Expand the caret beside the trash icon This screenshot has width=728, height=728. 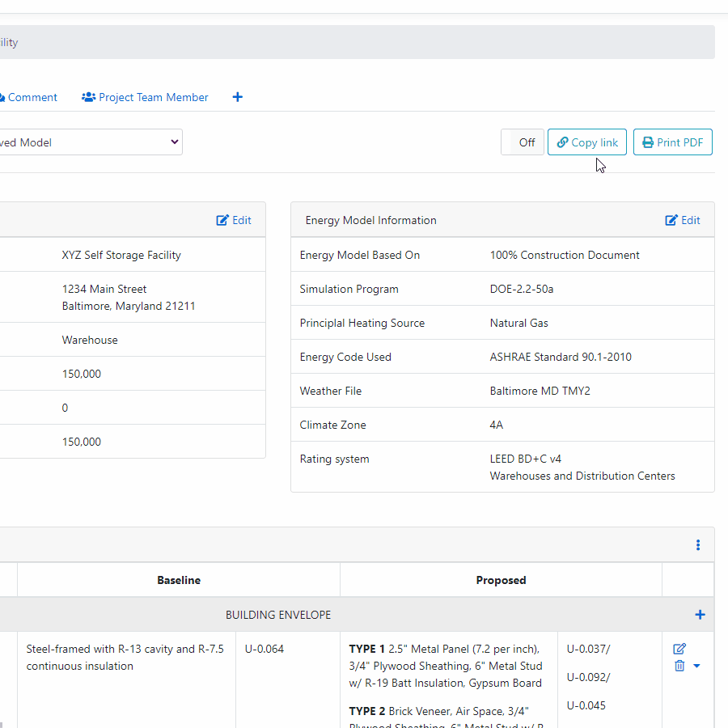click(696, 666)
